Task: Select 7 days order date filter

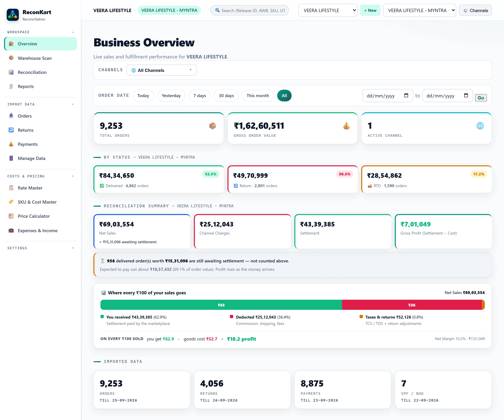Action: (x=200, y=96)
